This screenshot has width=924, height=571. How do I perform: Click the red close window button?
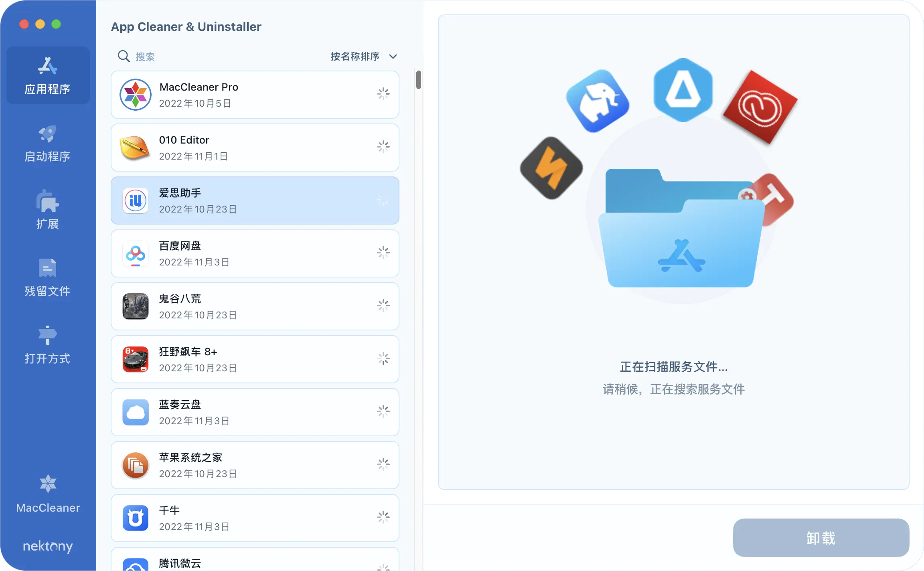[x=24, y=24]
